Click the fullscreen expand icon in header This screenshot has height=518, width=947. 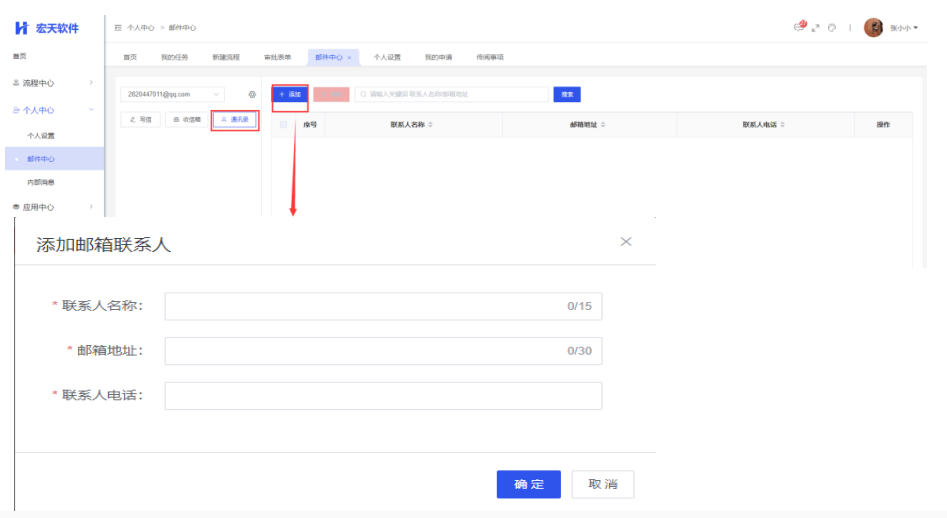(816, 28)
